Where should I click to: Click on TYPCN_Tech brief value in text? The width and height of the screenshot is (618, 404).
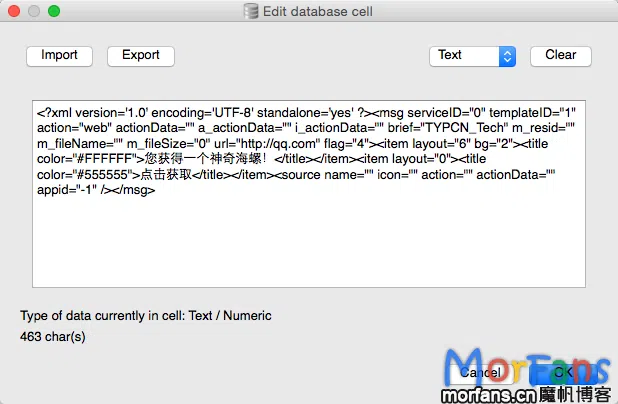464,128
